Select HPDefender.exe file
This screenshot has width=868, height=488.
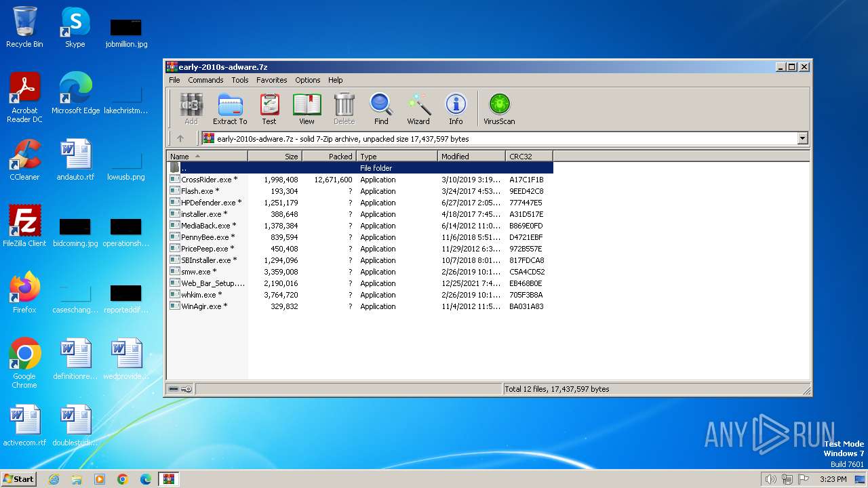pyautogui.click(x=360, y=203)
